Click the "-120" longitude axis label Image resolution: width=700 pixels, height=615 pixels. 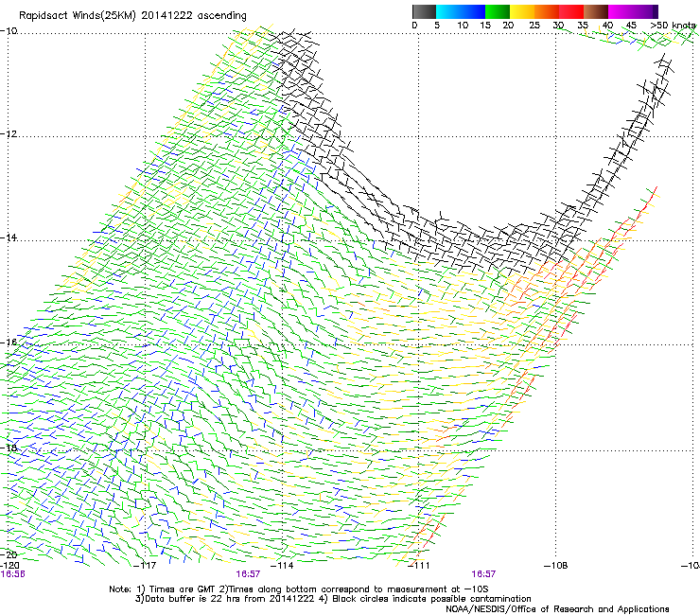[x=9, y=566]
